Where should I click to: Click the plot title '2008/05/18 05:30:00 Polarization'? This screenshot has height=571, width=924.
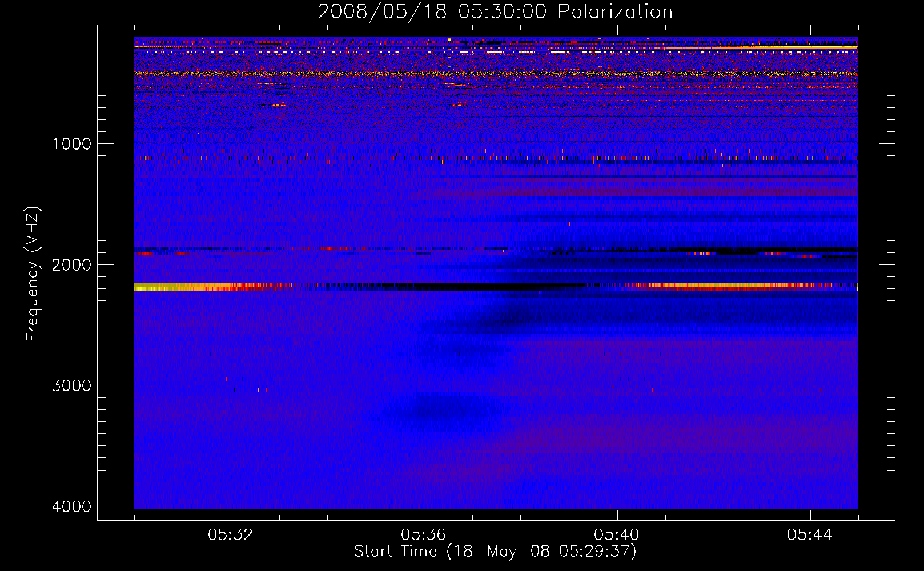click(495, 11)
